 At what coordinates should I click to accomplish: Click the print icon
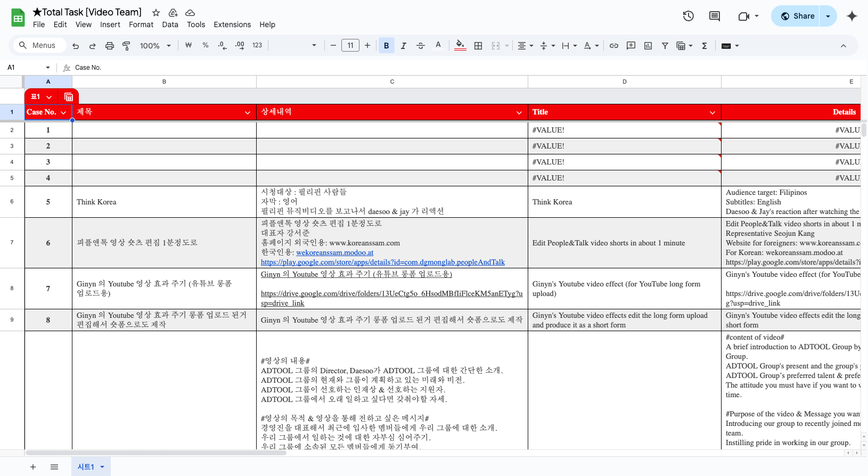pyautogui.click(x=110, y=46)
